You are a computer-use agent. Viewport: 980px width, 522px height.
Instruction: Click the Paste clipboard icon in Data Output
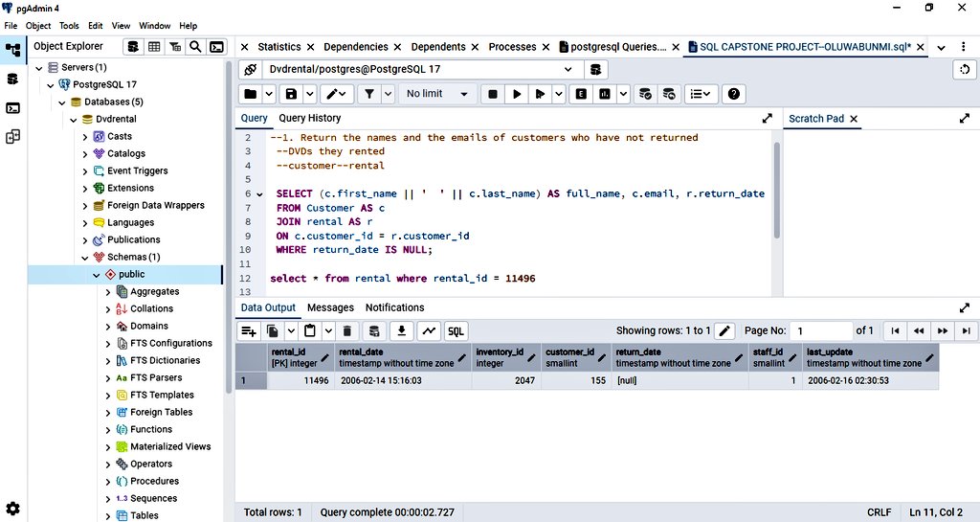pos(309,331)
